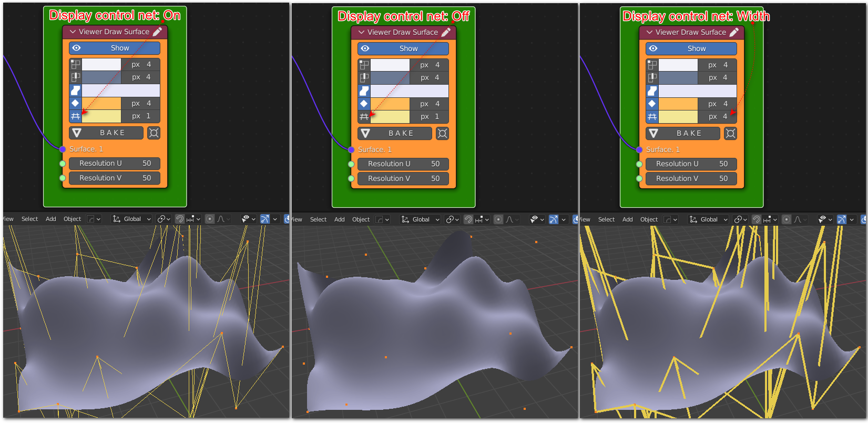The height and width of the screenshot is (423, 868).
Task: Open Select menu in middle viewport header
Action: point(318,219)
